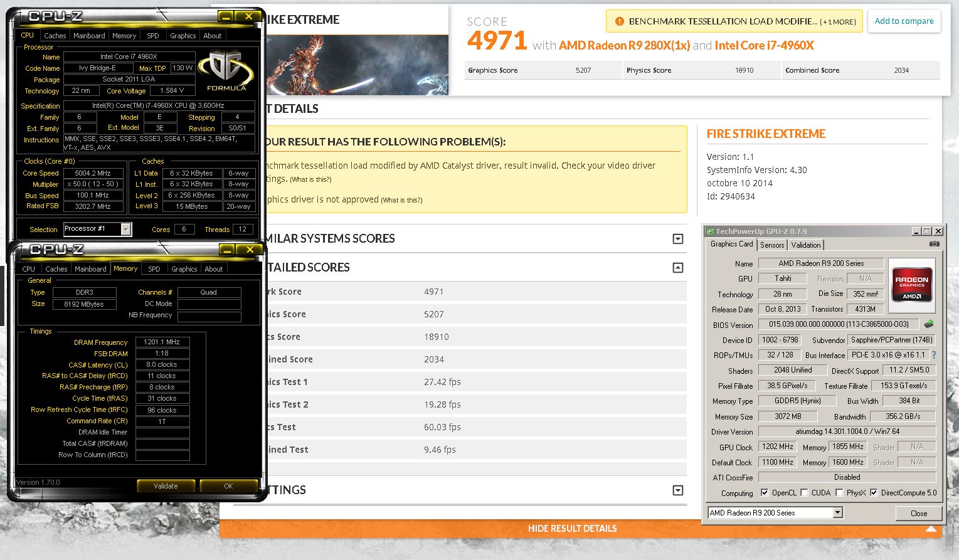
Task: Open the Fire Strike Extreme thumbnail image
Action: (357, 65)
